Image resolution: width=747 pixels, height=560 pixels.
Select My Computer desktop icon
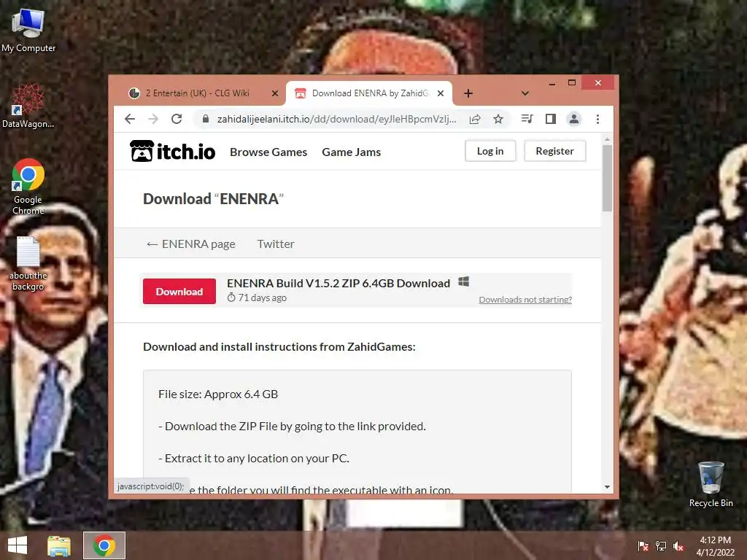[x=28, y=29]
